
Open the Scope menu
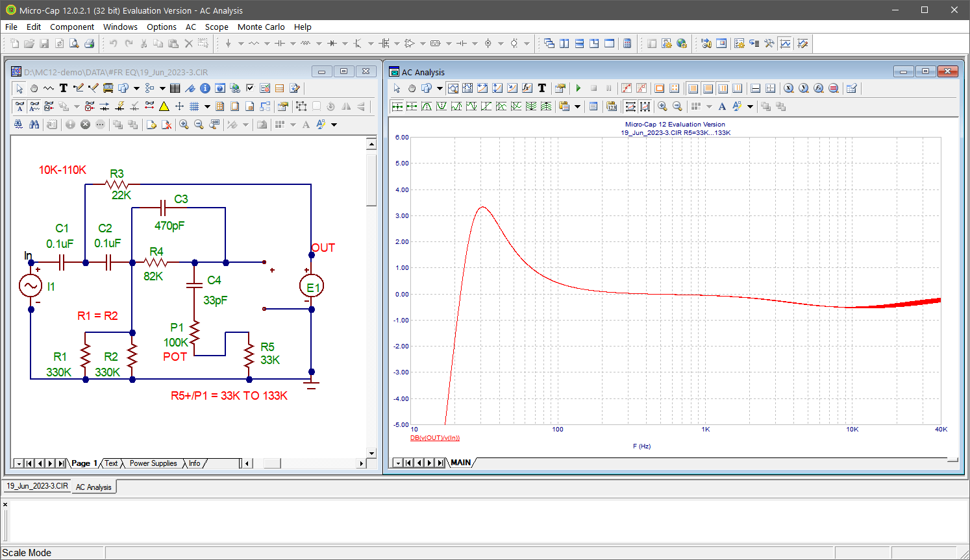(216, 27)
